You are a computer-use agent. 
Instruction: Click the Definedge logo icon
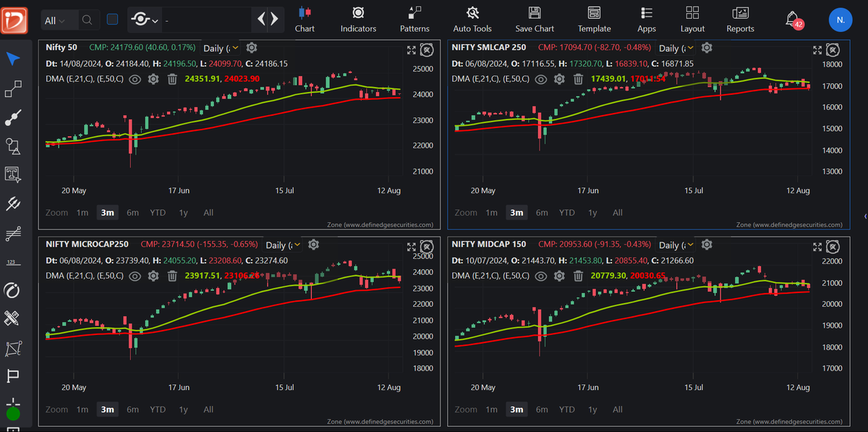click(x=14, y=20)
